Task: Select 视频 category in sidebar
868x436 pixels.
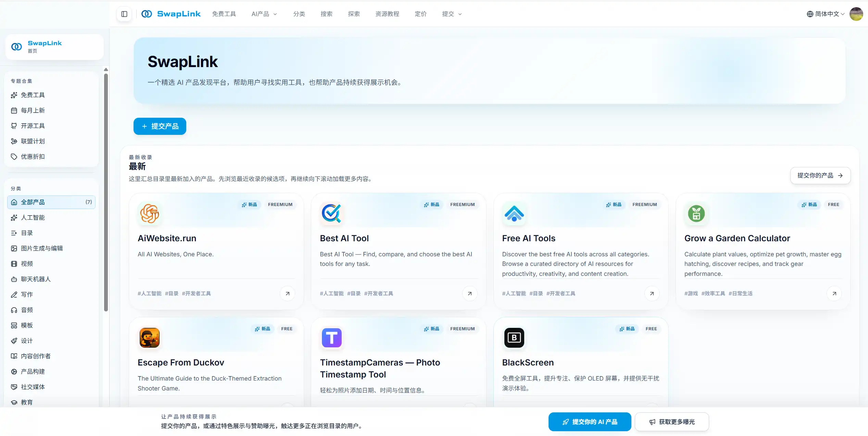Action: [51, 264]
